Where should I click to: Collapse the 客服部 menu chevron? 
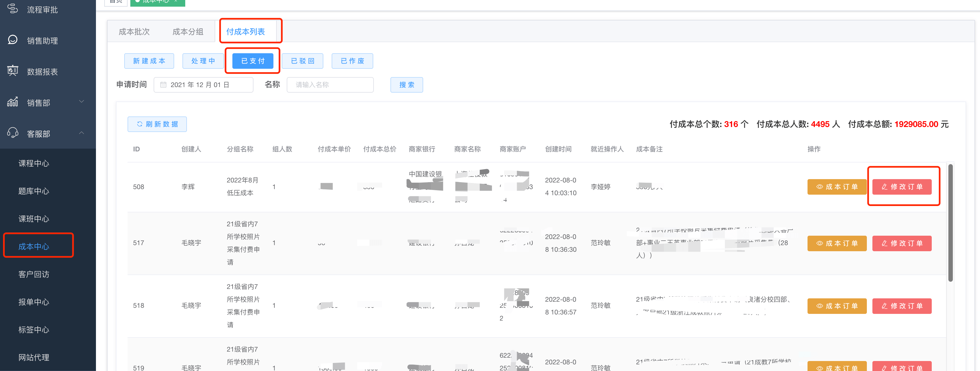click(82, 133)
